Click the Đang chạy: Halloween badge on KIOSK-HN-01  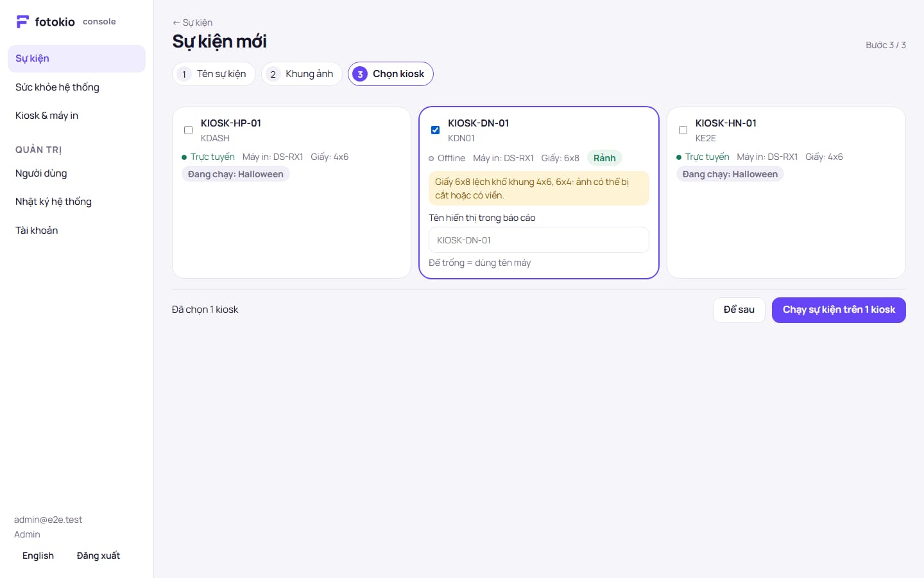pyautogui.click(x=730, y=174)
